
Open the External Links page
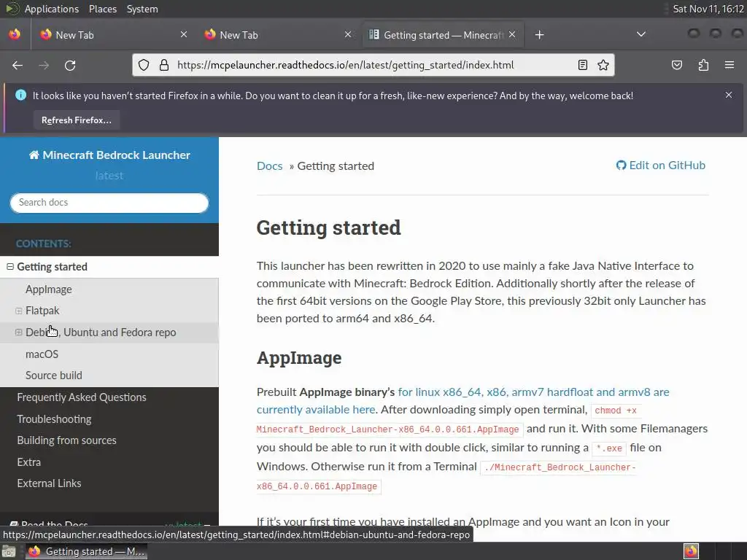[49, 483]
